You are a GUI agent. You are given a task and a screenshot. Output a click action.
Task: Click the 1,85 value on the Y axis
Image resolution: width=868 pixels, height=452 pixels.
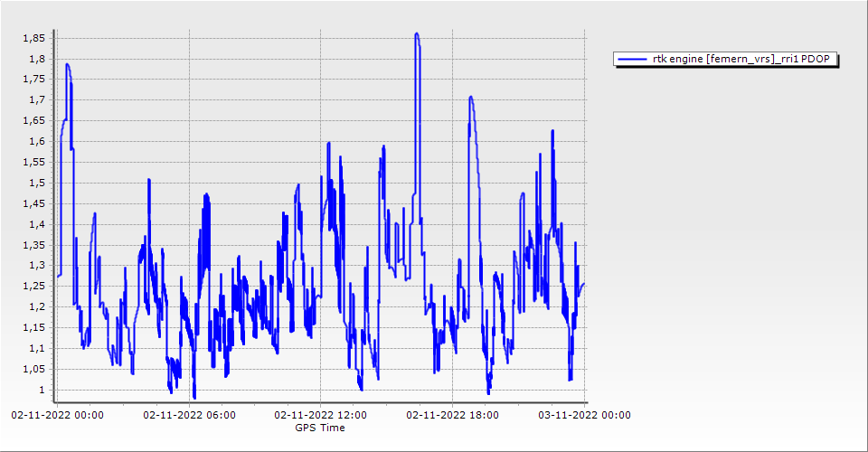point(35,38)
